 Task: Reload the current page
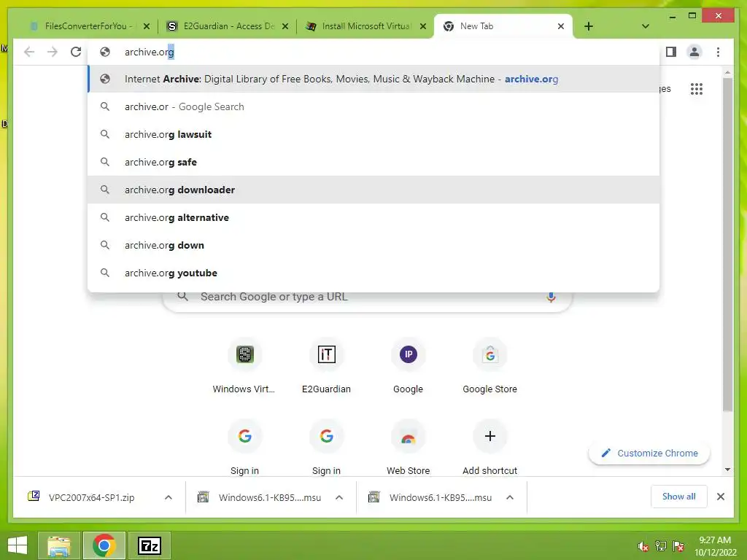pyautogui.click(x=76, y=52)
